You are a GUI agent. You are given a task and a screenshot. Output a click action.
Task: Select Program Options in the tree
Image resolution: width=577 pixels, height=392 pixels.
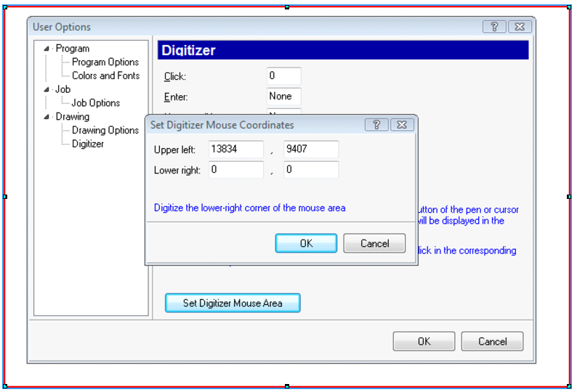(105, 62)
